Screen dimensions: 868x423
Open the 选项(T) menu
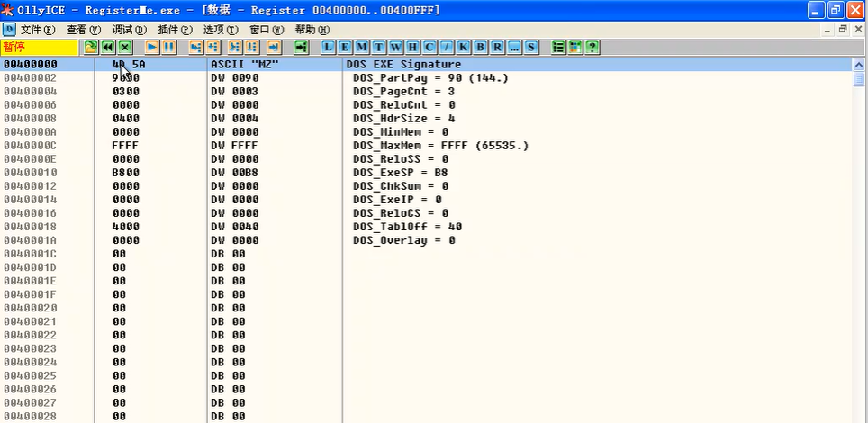221,30
